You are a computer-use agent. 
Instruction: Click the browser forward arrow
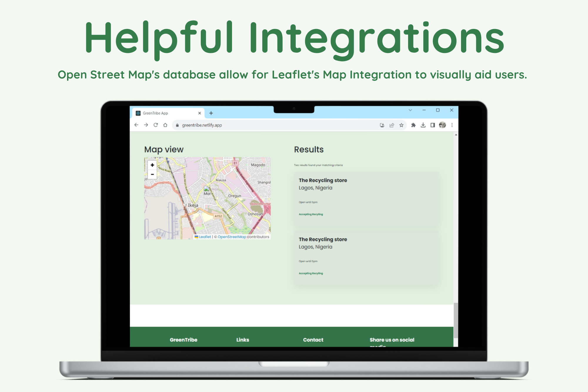(146, 125)
